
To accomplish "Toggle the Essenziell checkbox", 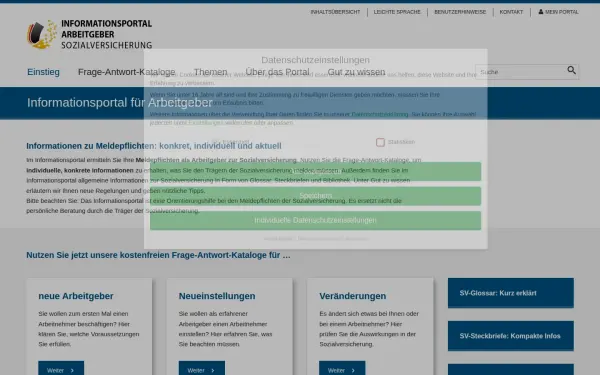I will tap(216, 142).
